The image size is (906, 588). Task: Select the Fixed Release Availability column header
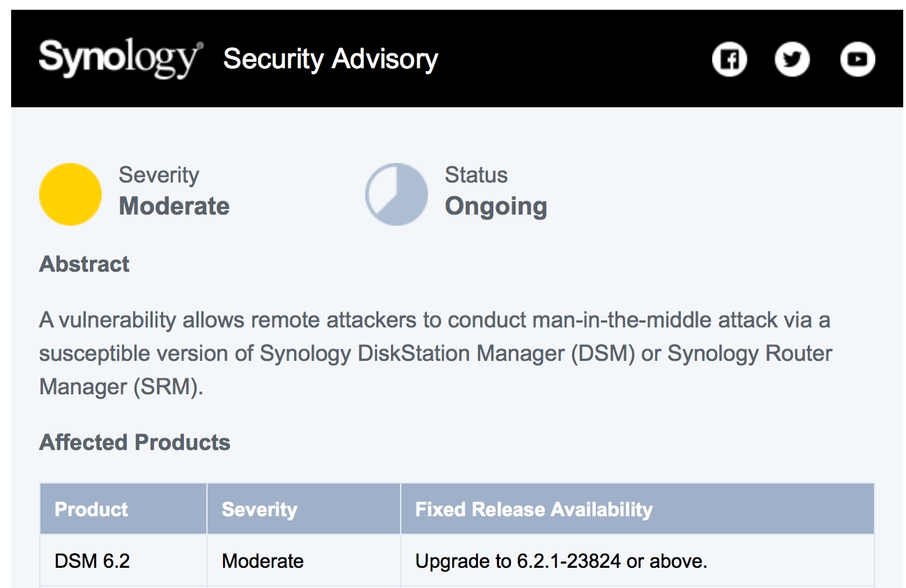[x=534, y=509]
